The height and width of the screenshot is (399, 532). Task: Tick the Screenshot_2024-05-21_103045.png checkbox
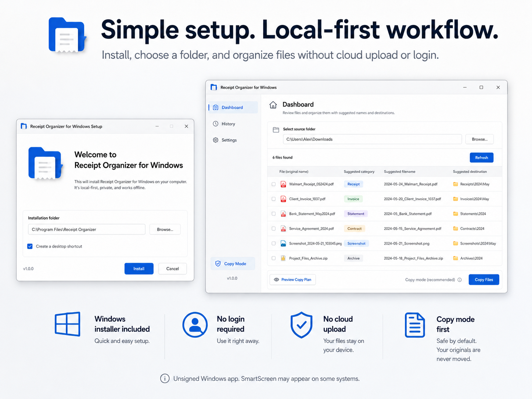(x=273, y=243)
